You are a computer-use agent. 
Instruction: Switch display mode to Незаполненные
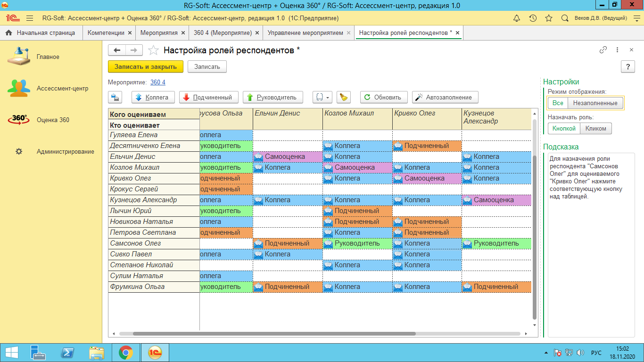[x=595, y=103]
